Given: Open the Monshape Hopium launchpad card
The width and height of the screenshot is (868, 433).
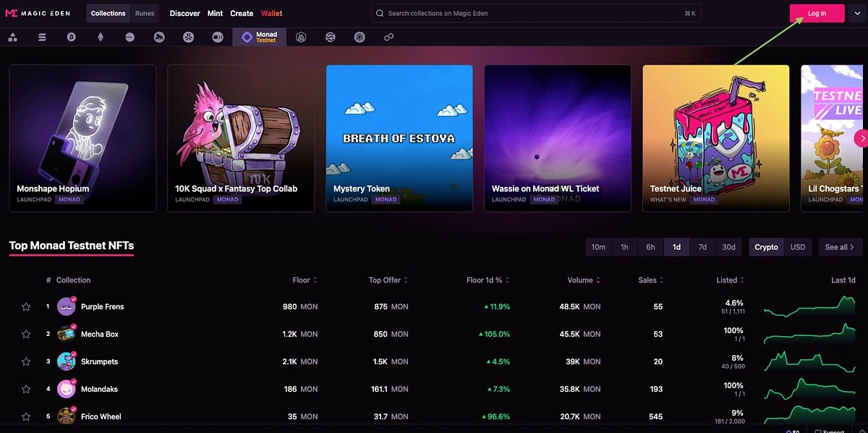Looking at the screenshot, I should [x=82, y=138].
